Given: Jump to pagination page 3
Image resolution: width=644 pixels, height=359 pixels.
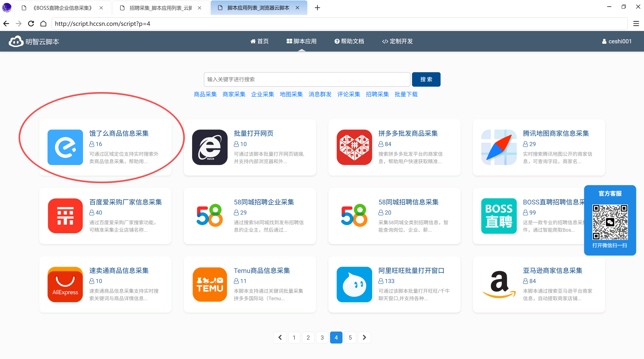Looking at the screenshot, I should [322, 337].
